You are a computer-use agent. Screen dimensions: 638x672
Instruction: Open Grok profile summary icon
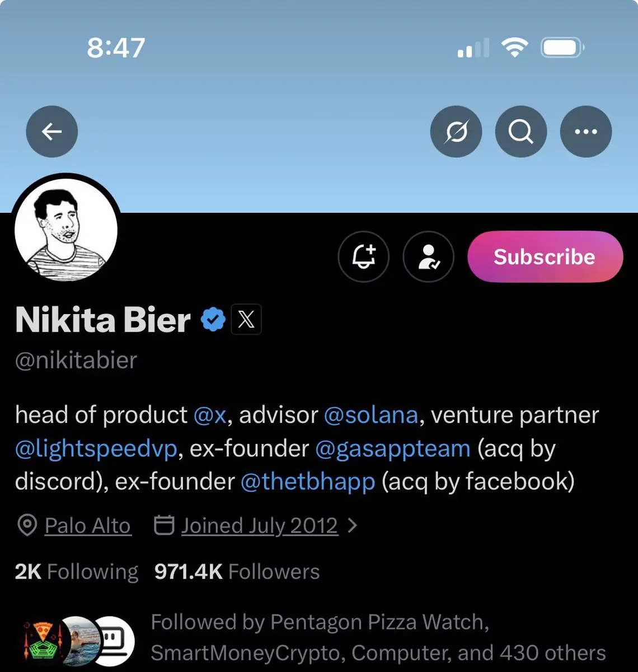(x=456, y=132)
